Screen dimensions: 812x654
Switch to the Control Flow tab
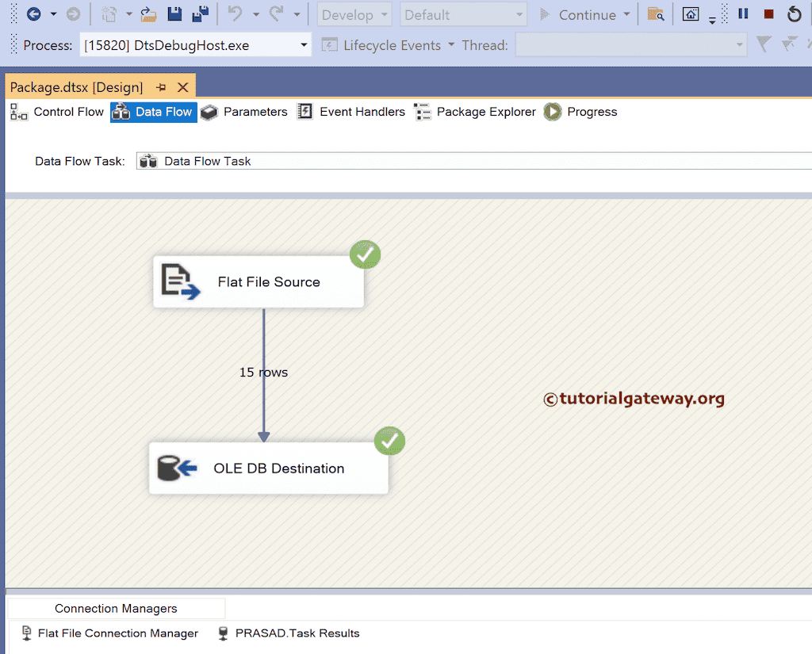(68, 112)
